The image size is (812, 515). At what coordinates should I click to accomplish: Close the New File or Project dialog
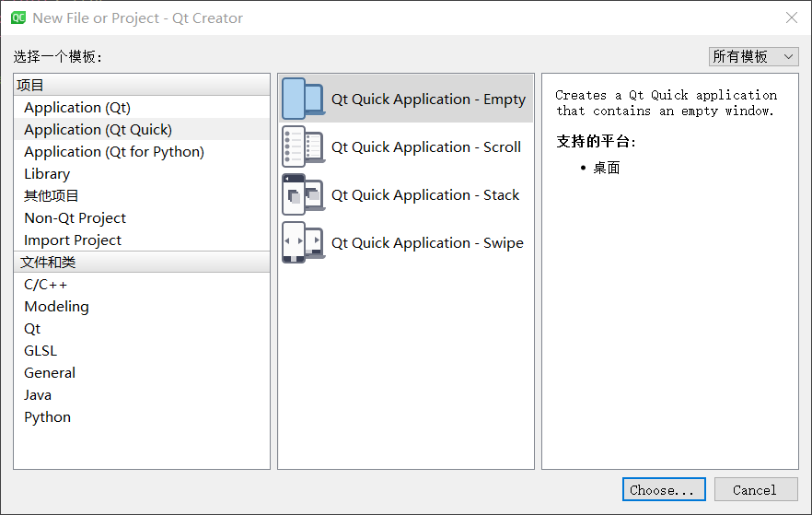792,18
